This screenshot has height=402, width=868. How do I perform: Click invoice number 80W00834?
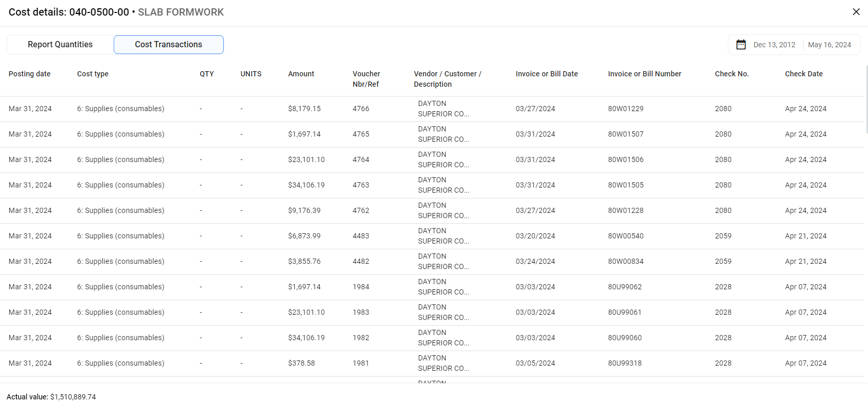click(626, 261)
